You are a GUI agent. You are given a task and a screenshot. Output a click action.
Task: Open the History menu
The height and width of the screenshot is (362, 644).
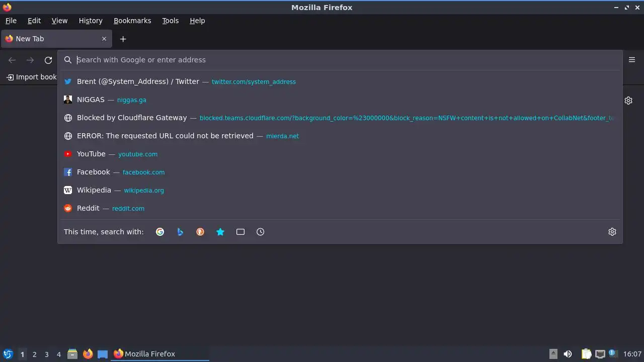91,21
